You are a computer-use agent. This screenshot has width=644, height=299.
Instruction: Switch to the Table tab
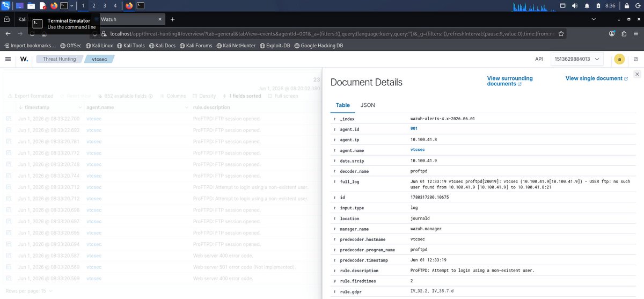[x=343, y=105]
